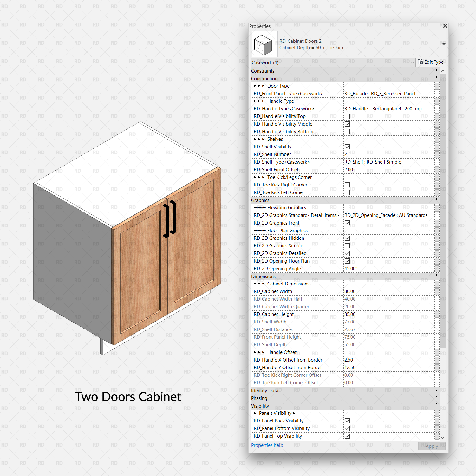Image resolution: width=476 pixels, height=476 pixels.
Task: Click the Toe Kick/Legs Corner group arrows
Action: [260, 177]
